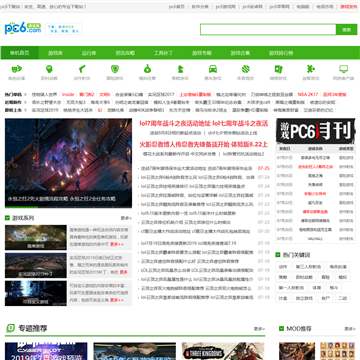
Task: Open the 游戏PC6月刊 banner
Action: point(315,131)
